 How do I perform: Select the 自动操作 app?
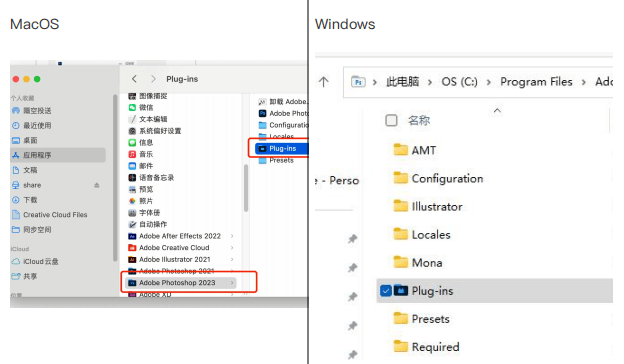[x=148, y=224]
